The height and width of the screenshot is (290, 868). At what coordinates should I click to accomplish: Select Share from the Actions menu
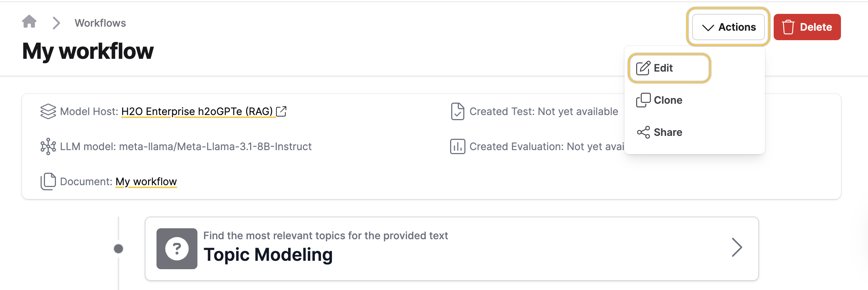668,132
